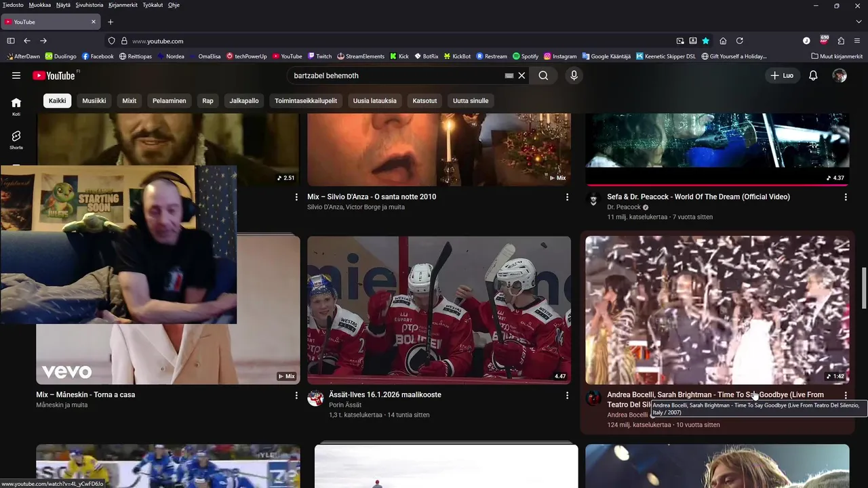
Task: Clear the search box with the X
Action: click(521, 76)
